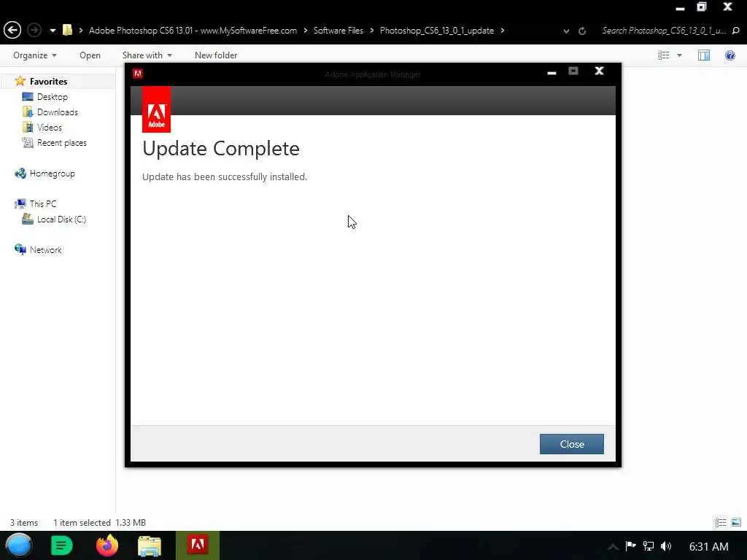Image resolution: width=747 pixels, height=560 pixels.
Task: Expand breadcrumb arrow after Photoshop_CS6_13_0_1_update
Action: pyautogui.click(x=502, y=31)
